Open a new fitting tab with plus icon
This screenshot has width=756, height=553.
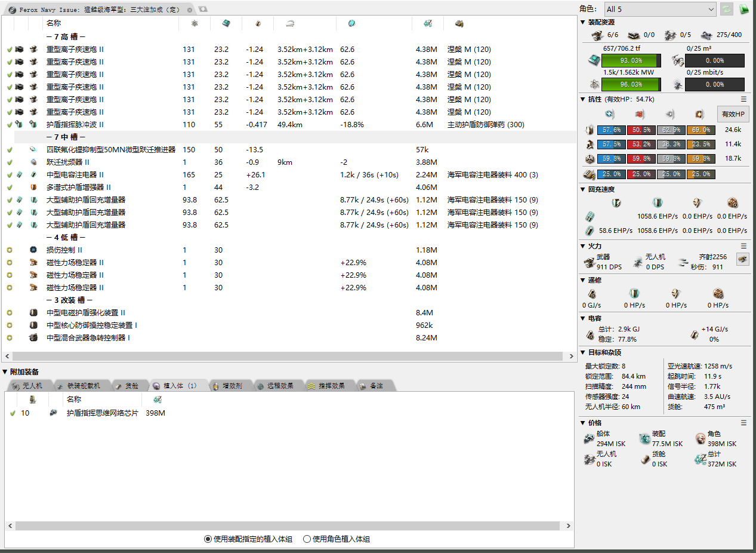[203, 10]
